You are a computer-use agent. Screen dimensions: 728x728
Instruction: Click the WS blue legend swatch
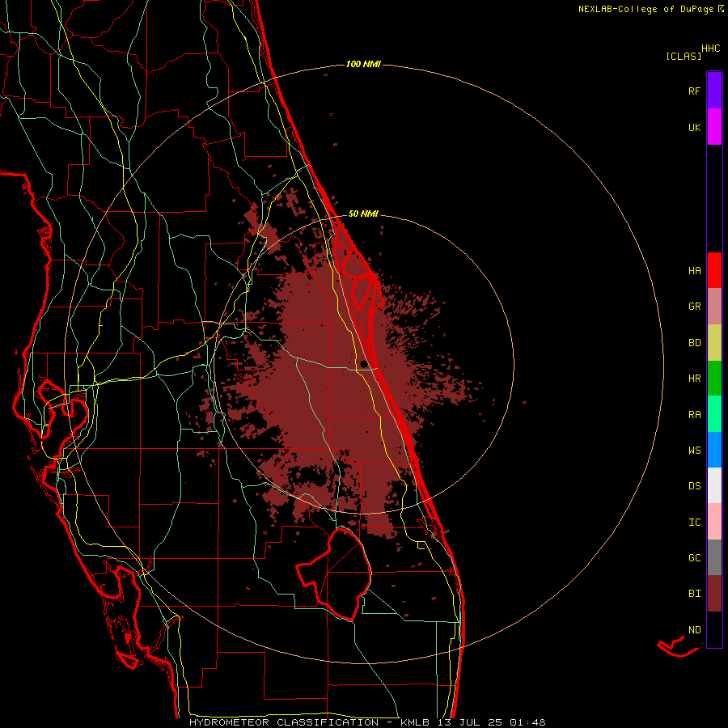(714, 450)
